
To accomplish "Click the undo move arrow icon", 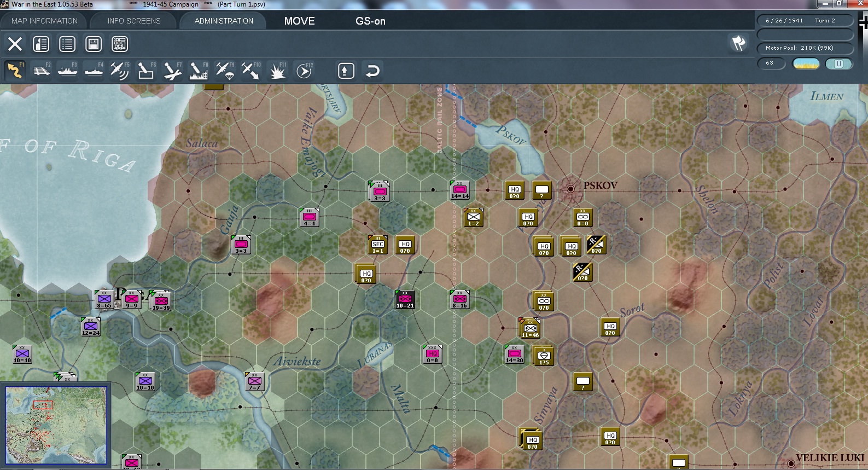I will coord(372,71).
